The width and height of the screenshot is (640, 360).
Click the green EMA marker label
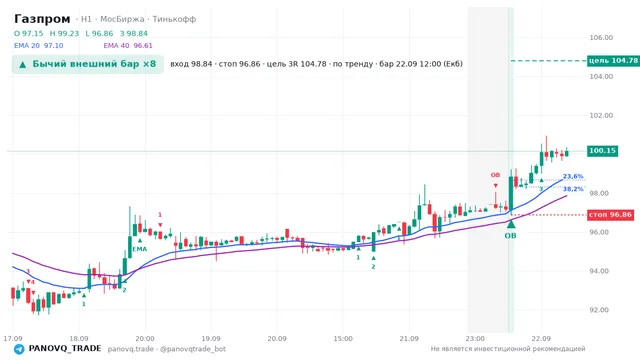pos(140,249)
